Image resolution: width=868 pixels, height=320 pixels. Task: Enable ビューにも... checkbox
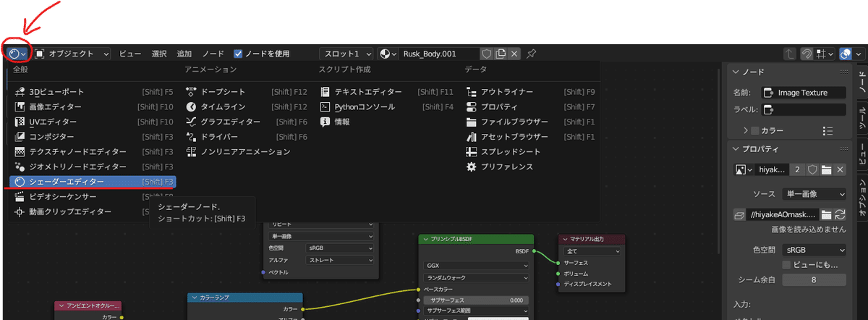click(787, 265)
